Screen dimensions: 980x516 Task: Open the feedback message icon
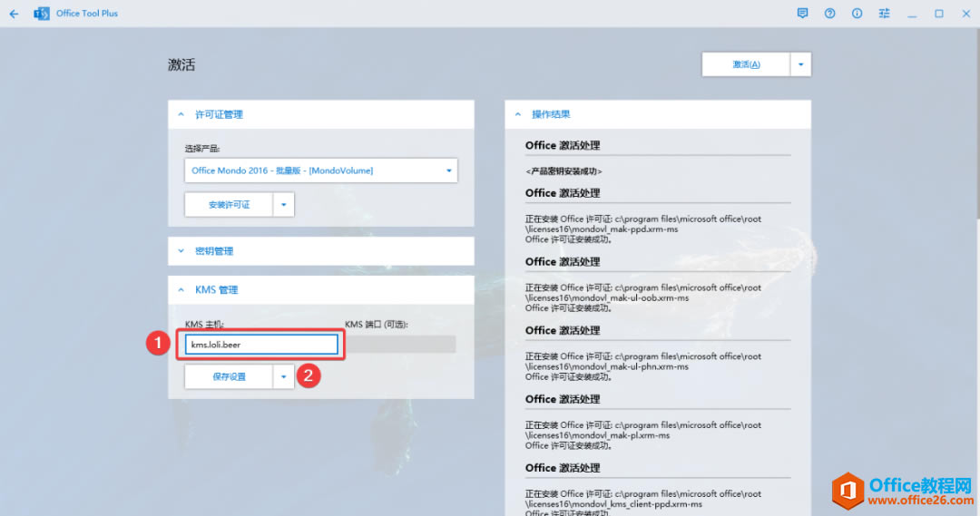(802, 13)
